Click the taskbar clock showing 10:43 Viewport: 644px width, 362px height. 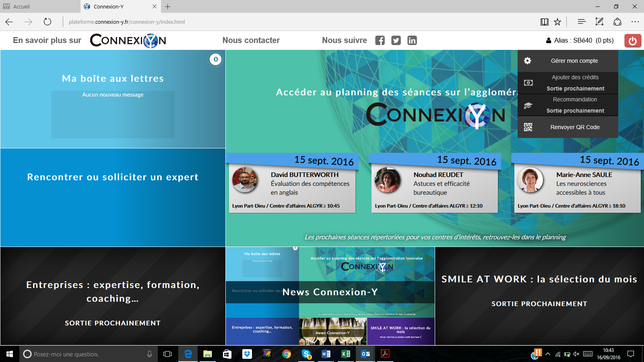point(608,354)
